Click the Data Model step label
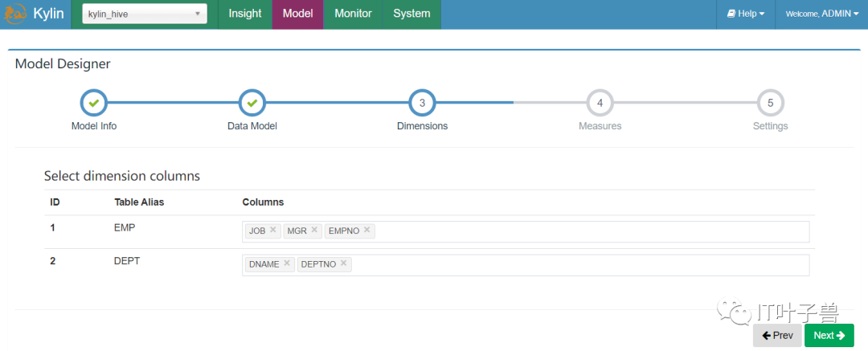This screenshot has height=351, width=868. tap(252, 126)
